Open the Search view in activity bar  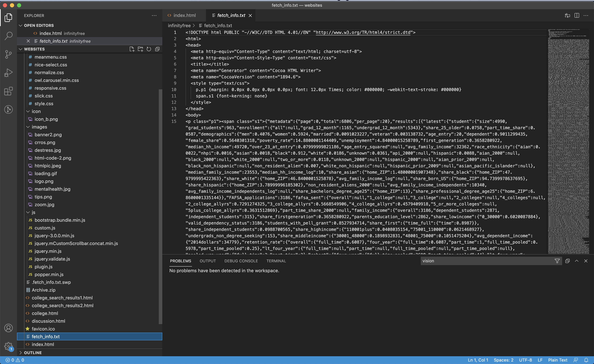[8, 36]
